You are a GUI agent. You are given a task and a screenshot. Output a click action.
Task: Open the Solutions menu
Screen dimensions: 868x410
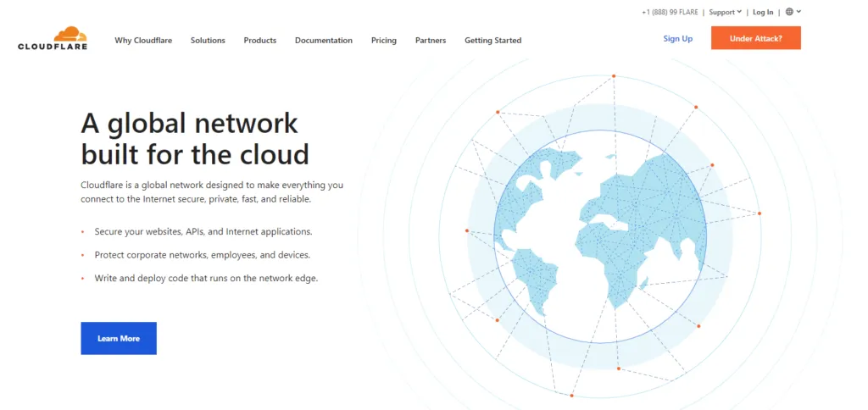[208, 41]
